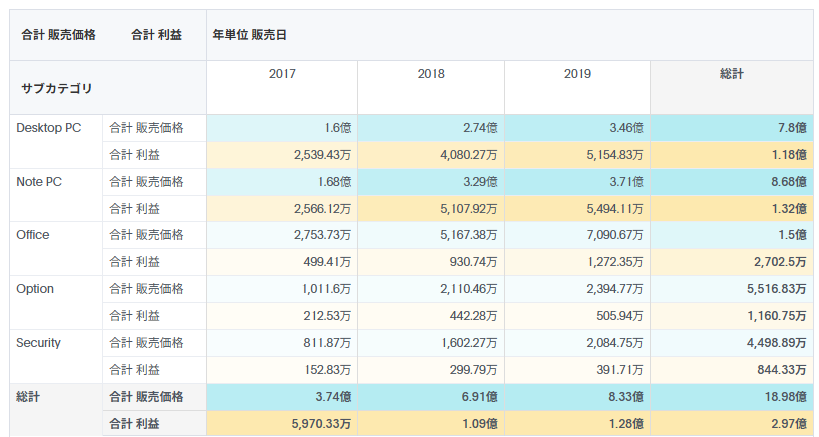Select the 3.29億 Note PC 2018 cell
This screenshot has height=437, width=819.
477,182
